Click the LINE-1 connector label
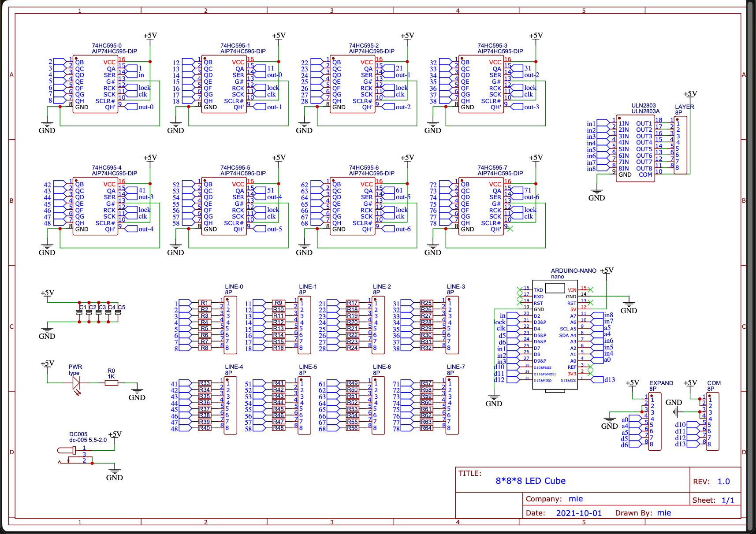Screen dimensions: 756x534 (308, 287)
